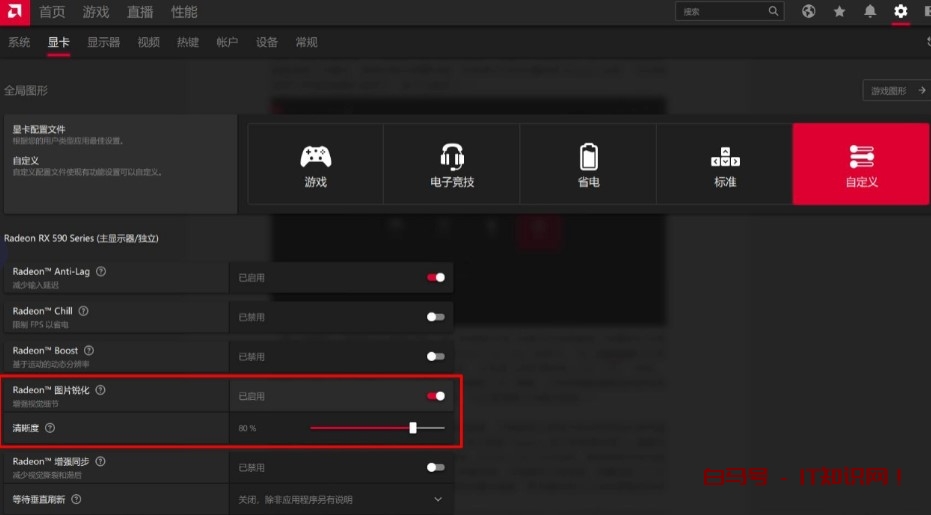Open favorites star icon
The width and height of the screenshot is (931, 515).
coord(839,11)
